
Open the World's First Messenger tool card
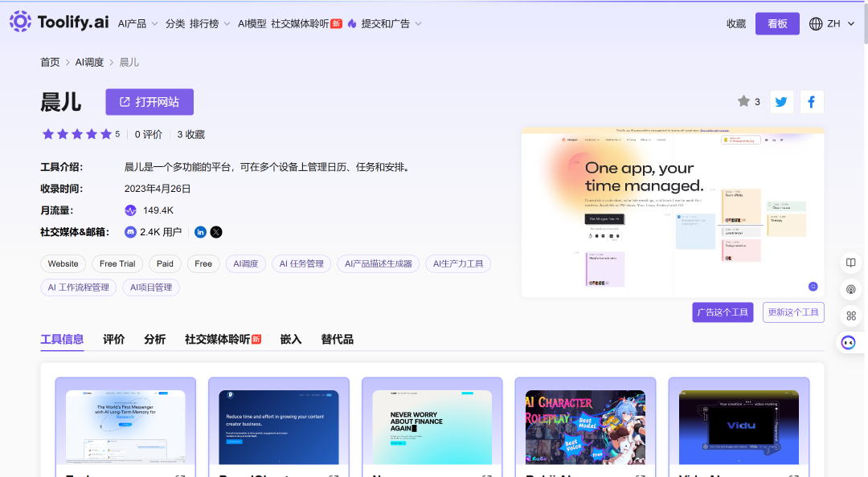click(x=125, y=427)
